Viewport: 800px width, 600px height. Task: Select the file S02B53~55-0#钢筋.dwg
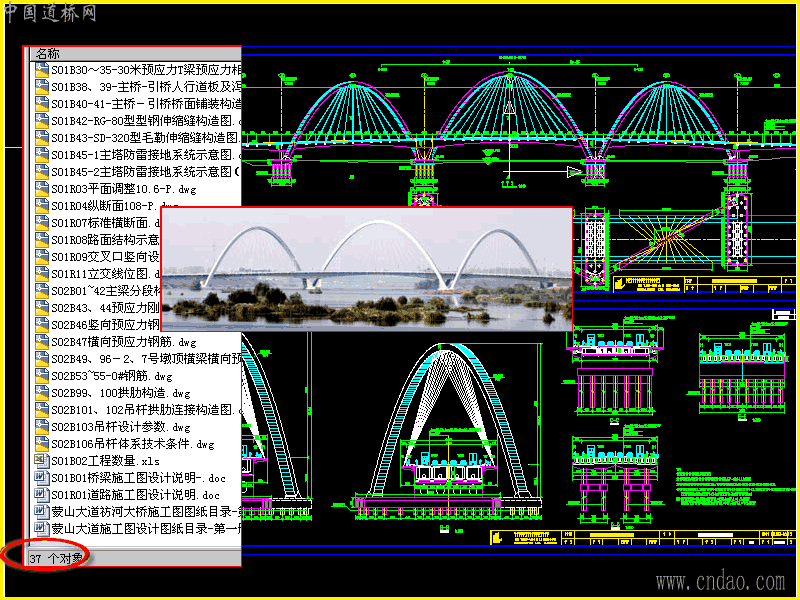(x=112, y=376)
